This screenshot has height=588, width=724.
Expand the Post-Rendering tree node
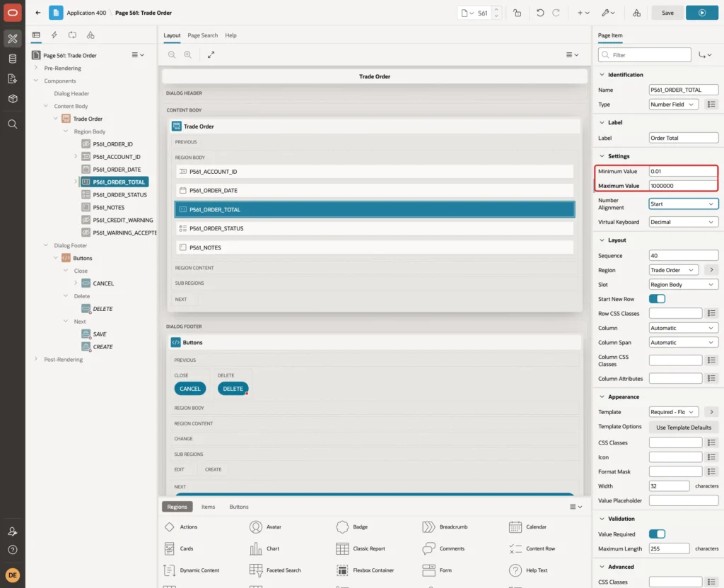36,359
